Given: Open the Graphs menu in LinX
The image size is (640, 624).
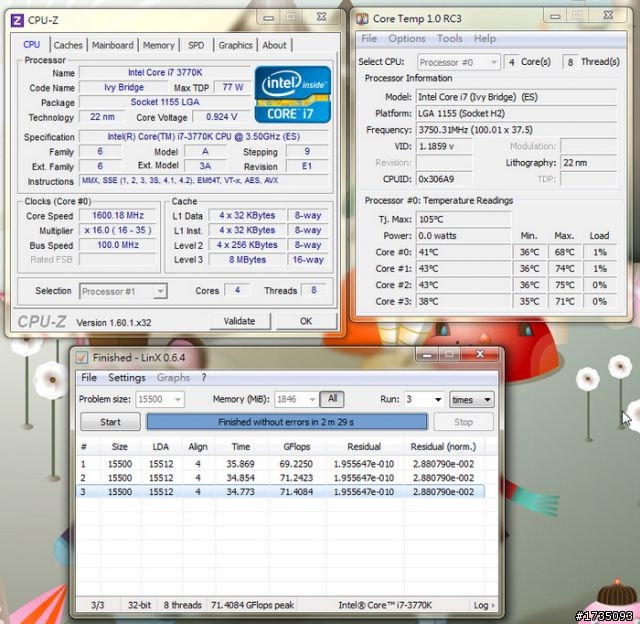Looking at the screenshot, I should 173,378.
